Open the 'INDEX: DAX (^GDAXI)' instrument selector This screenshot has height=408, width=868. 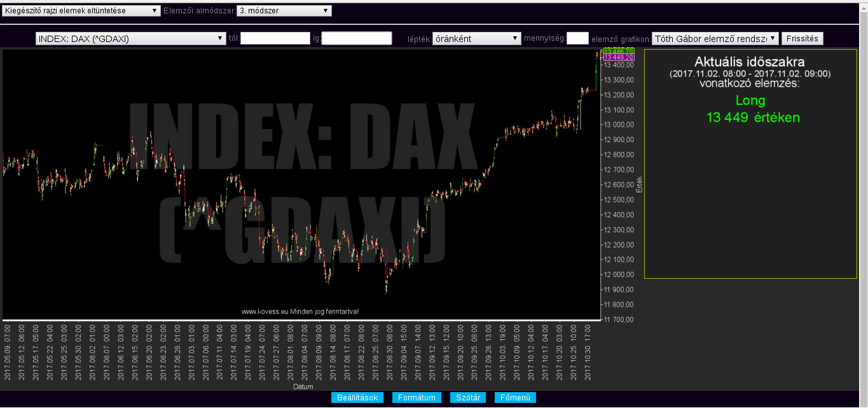coord(131,39)
